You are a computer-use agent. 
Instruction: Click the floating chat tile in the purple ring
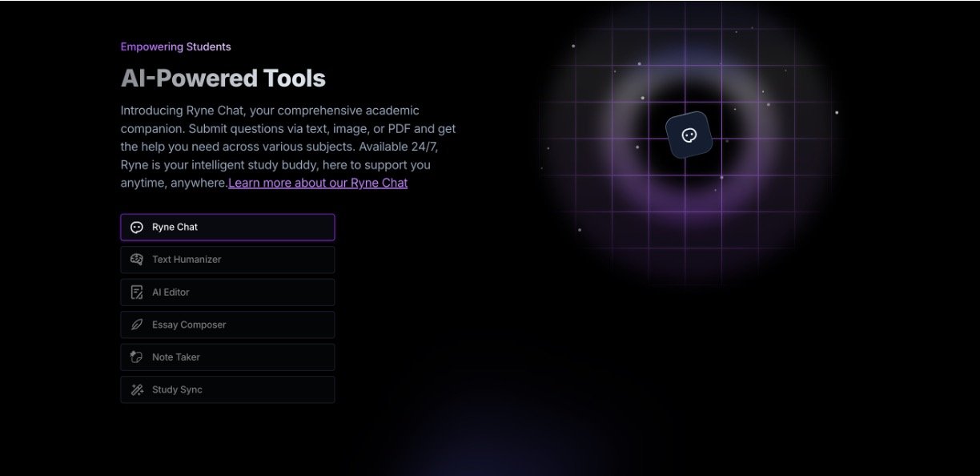coord(689,135)
